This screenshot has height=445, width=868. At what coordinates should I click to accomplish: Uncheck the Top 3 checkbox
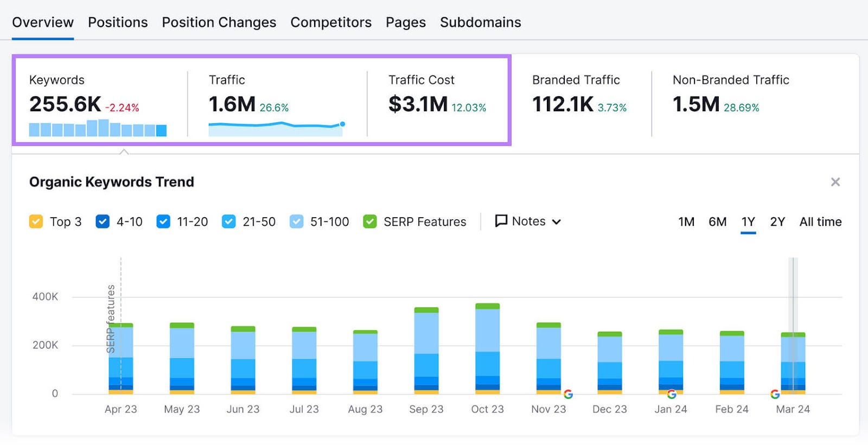click(36, 221)
